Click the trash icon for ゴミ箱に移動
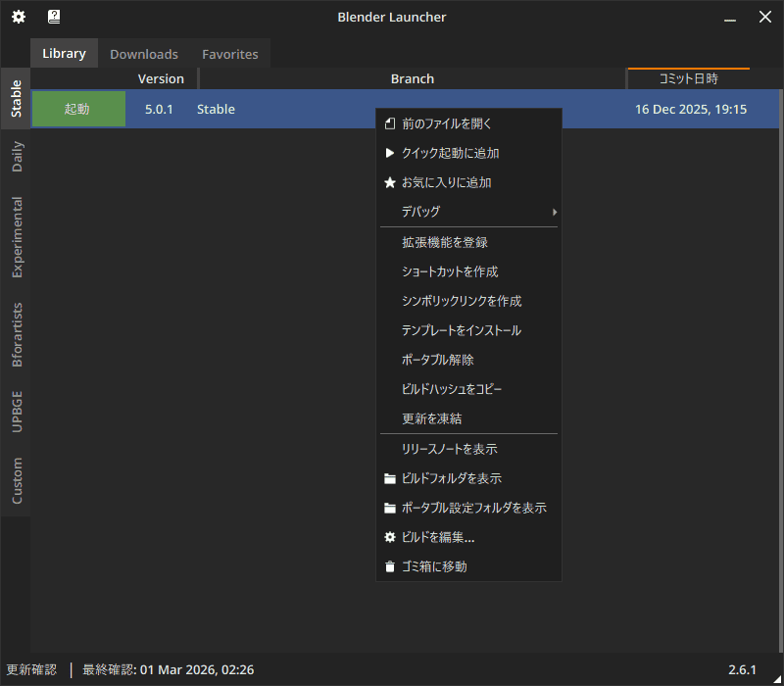 tap(389, 566)
